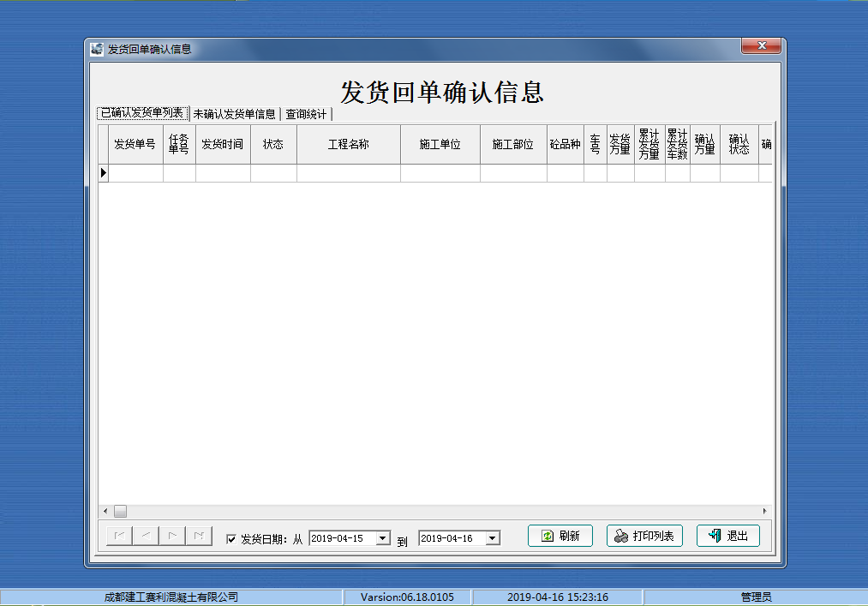This screenshot has height=606, width=868.
Task: Click the 打印列表 print list button
Action: [644, 536]
